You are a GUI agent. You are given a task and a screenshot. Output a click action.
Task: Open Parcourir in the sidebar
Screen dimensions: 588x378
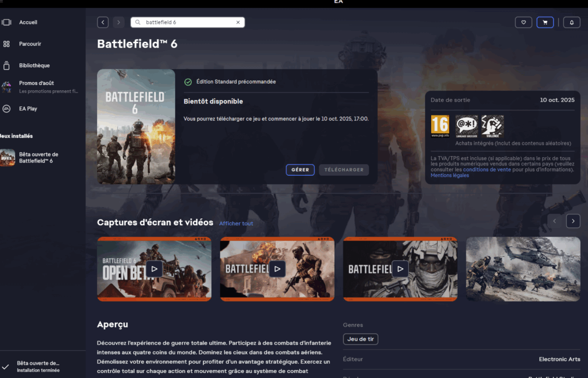(x=30, y=44)
